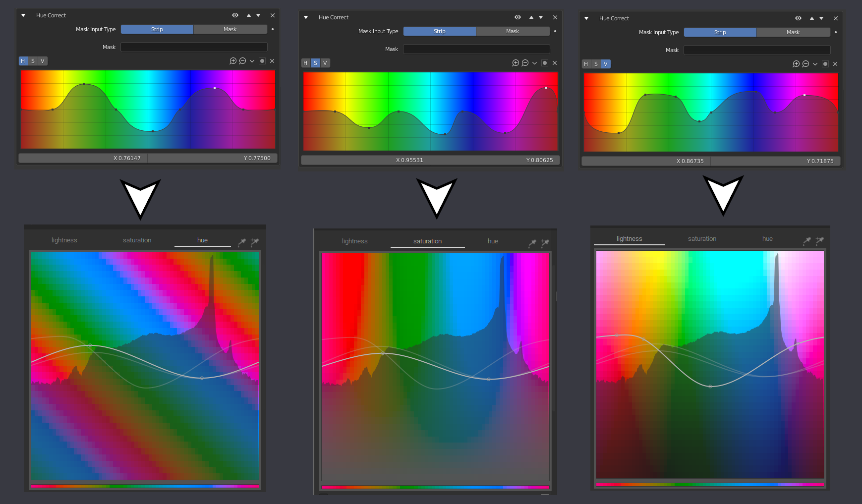The width and height of the screenshot is (862, 504).
Task: Open curve tools chevron in X 0.95531 panel
Action: tap(534, 63)
